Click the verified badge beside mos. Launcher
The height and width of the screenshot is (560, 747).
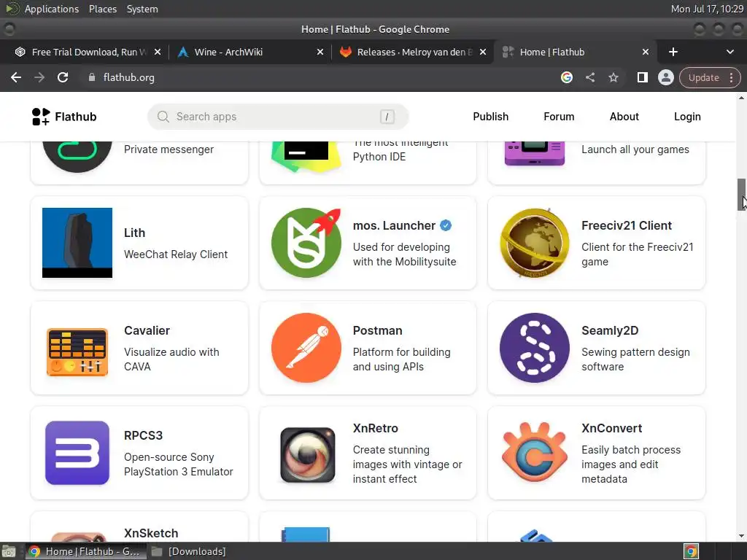(446, 225)
